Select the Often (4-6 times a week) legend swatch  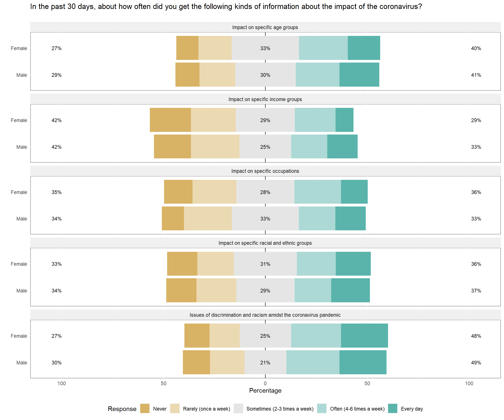322,408
